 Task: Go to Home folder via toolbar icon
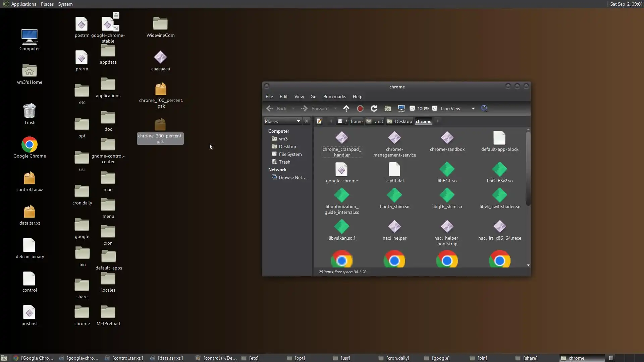click(387, 108)
